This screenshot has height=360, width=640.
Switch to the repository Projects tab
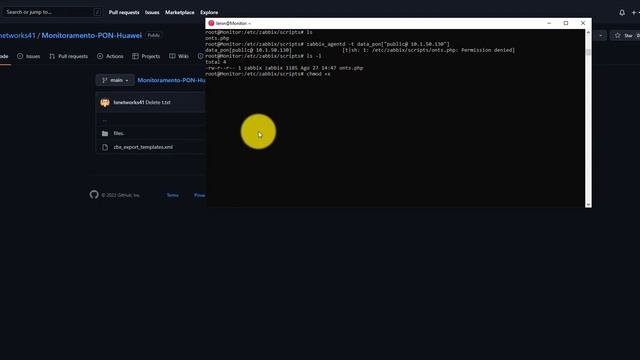[x=146, y=56]
